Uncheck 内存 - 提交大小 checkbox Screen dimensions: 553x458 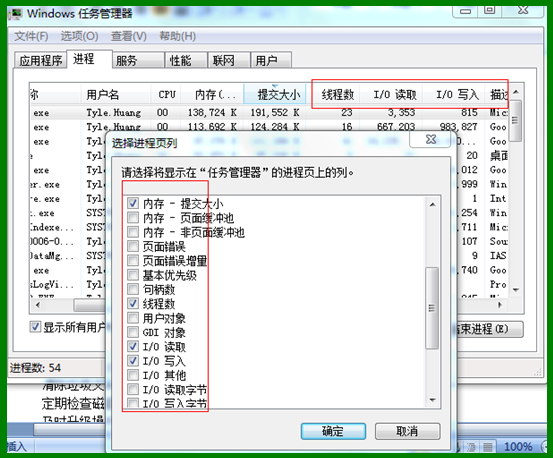click(x=133, y=203)
